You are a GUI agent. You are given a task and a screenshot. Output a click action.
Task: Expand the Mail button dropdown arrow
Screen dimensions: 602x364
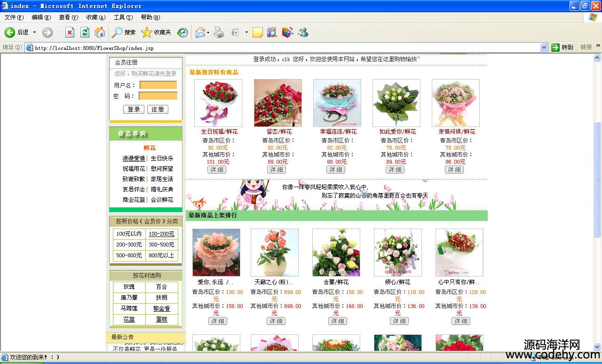(208, 32)
